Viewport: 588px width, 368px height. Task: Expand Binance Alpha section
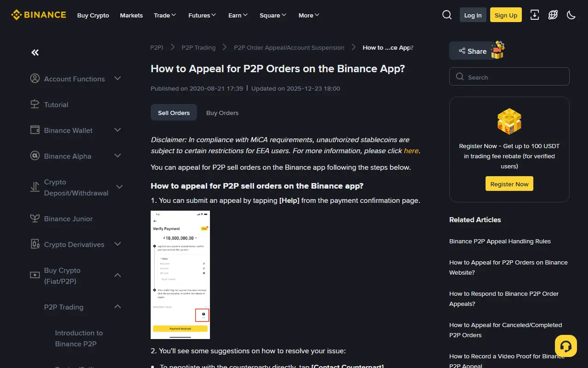pyautogui.click(x=118, y=156)
